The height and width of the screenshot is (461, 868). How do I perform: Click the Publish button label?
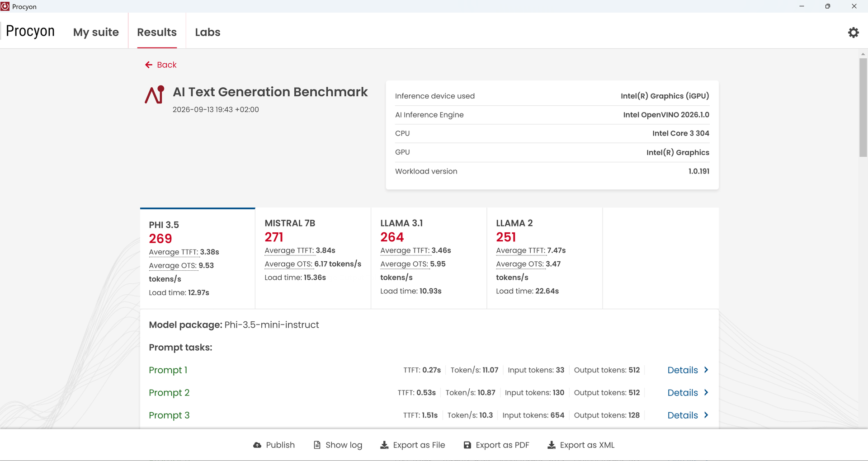(x=280, y=445)
